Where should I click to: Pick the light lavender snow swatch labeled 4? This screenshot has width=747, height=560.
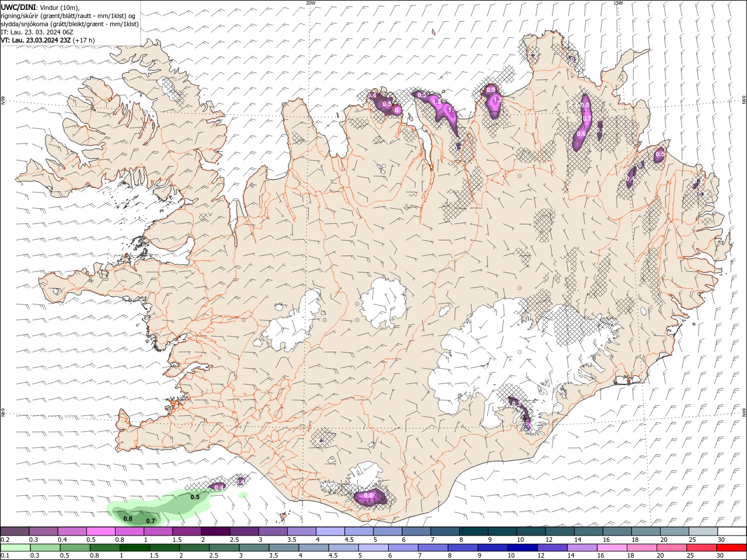click(x=330, y=531)
